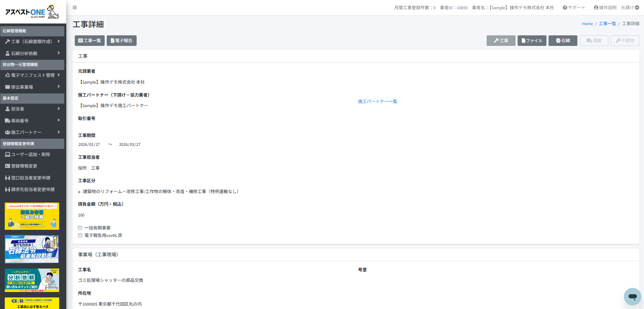Open the 石綿法令 簡単解説動画 banner

32,249
